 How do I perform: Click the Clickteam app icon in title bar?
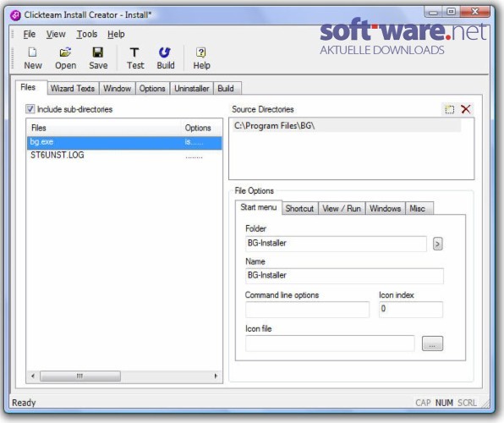pos(15,15)
